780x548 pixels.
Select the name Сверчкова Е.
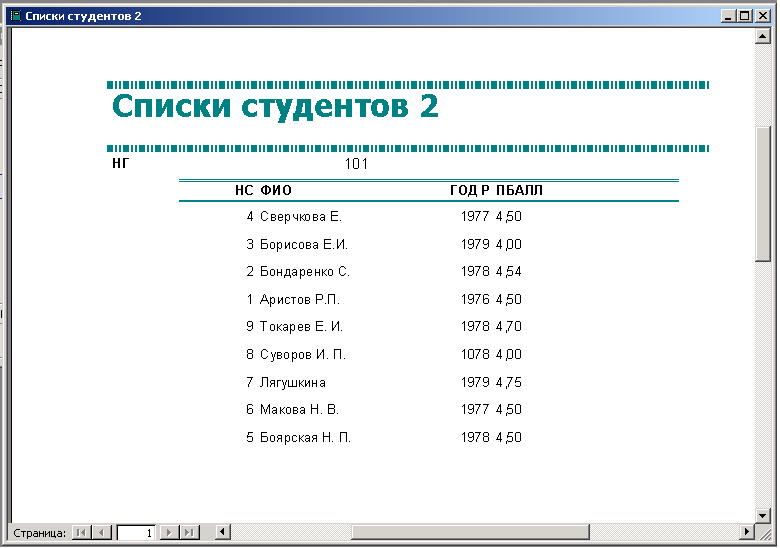click(x=301, y=216)
